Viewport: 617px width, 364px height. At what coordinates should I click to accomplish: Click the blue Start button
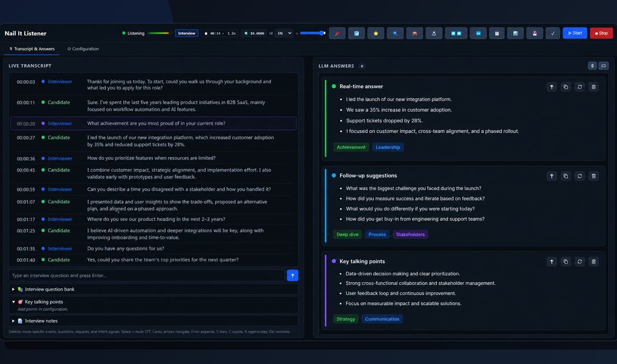[x=575, y=33]
